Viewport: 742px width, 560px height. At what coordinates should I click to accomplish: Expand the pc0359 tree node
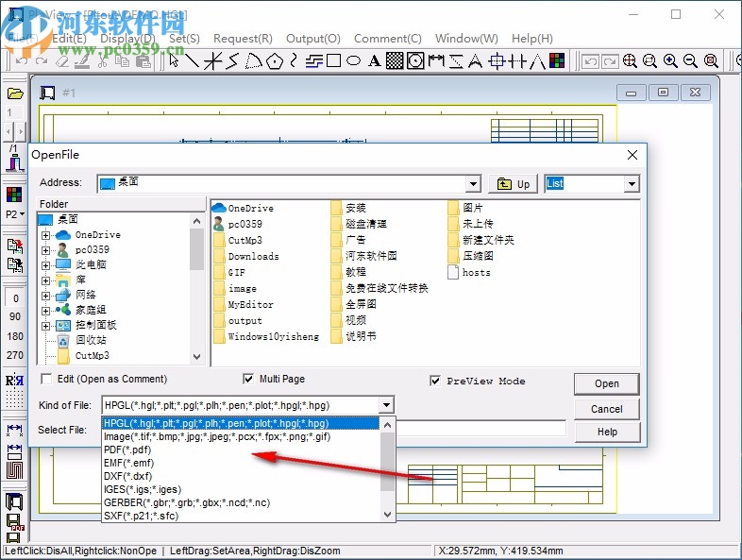point(45,250)
